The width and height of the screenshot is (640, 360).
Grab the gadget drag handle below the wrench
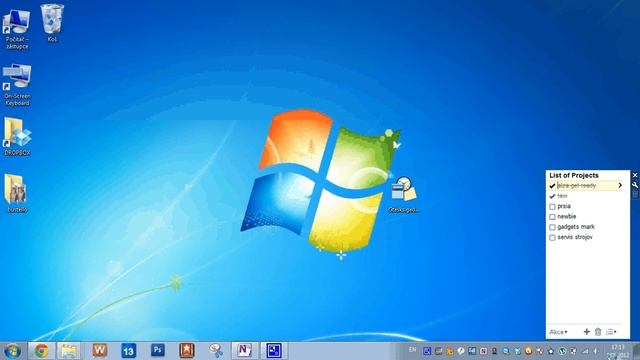coord(635,194)
